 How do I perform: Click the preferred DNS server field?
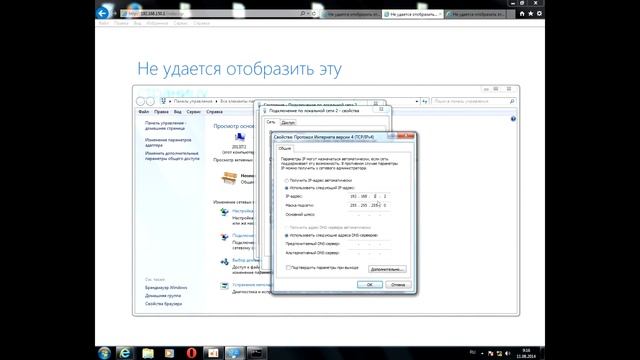click(x=368, y=244)
